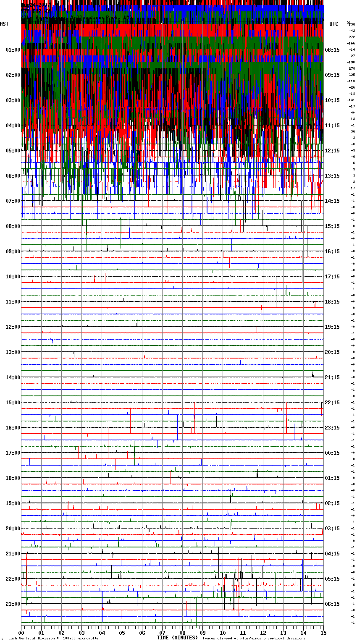Select the 14:00 MST row label
Viewport: 357px width, 644px height.
point(13,377)
